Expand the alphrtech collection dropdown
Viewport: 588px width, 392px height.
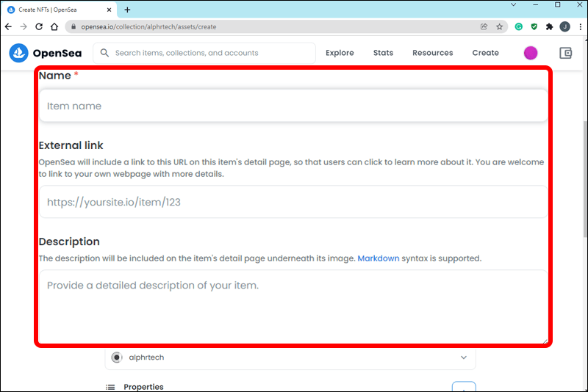point(463,357)
